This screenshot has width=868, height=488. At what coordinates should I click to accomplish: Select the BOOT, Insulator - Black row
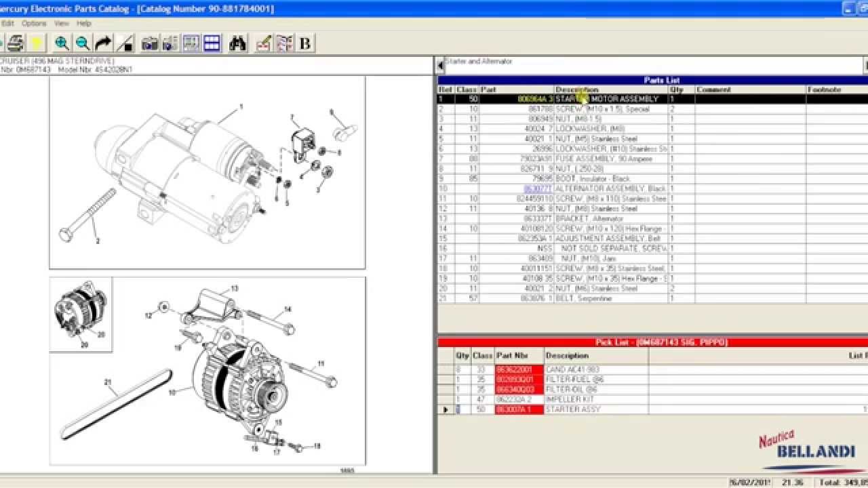tap(652, 179)
